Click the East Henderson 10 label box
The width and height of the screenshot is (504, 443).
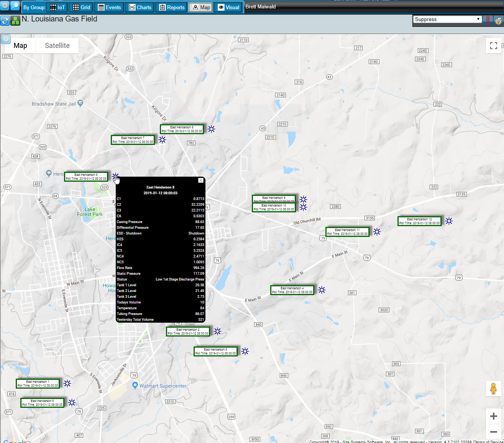click(x=274, y=207)
